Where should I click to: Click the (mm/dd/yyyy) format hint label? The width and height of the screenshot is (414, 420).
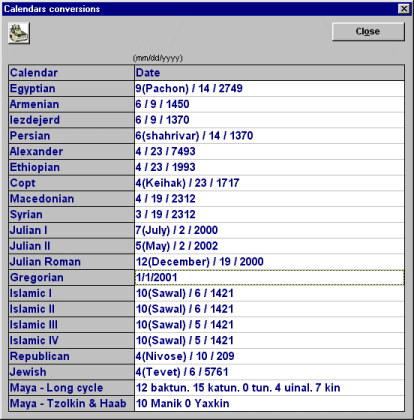click(x=158, y=58)
